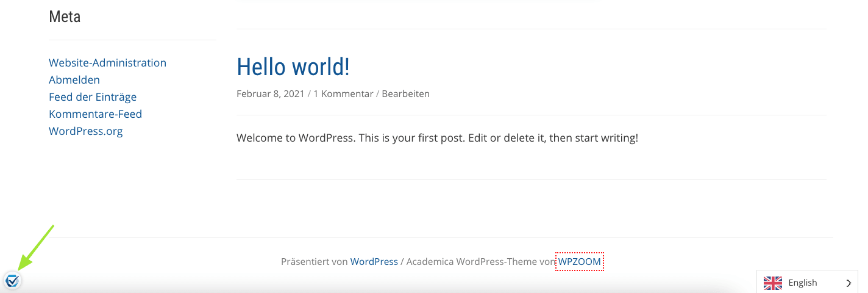Click the Februar 8, 2021 post date

click(x=270, y=94)
